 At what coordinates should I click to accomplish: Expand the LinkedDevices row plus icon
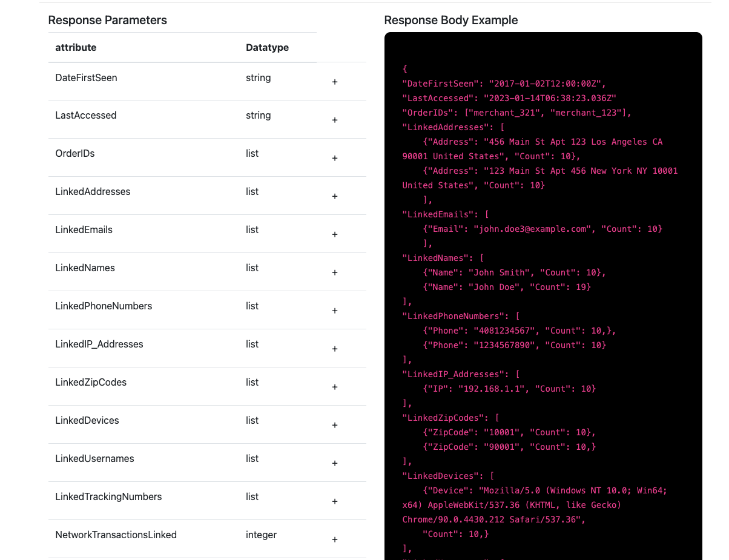[335, 425]
